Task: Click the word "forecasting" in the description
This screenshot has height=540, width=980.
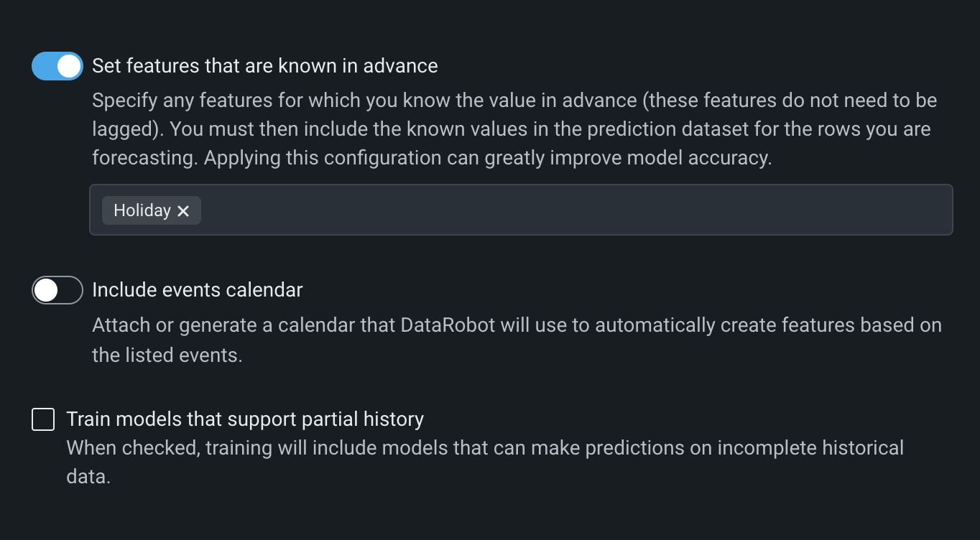Action: click(x=144, y=158)
